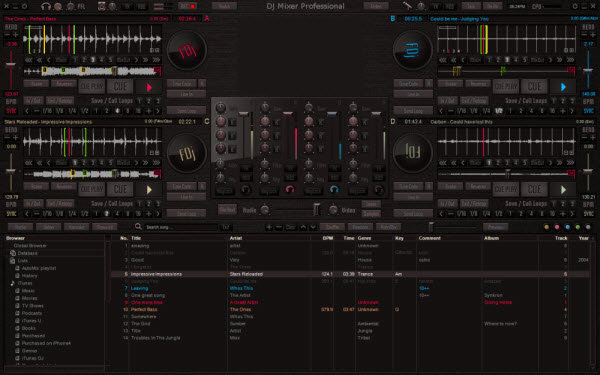Select the 'Impressive Impressions' track row
The width and height of the screenshot is (600, 375).
tap(350, 274)
